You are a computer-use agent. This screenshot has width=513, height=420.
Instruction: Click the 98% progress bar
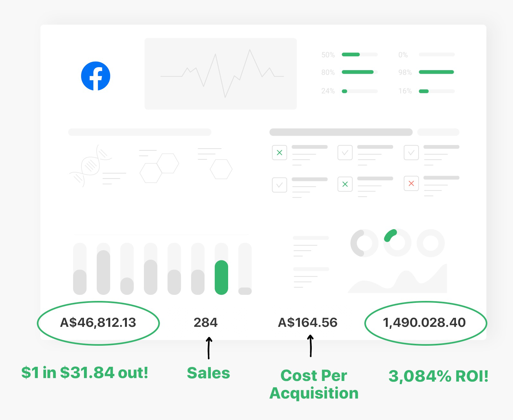pyautogui.click(x=436, y=72)
